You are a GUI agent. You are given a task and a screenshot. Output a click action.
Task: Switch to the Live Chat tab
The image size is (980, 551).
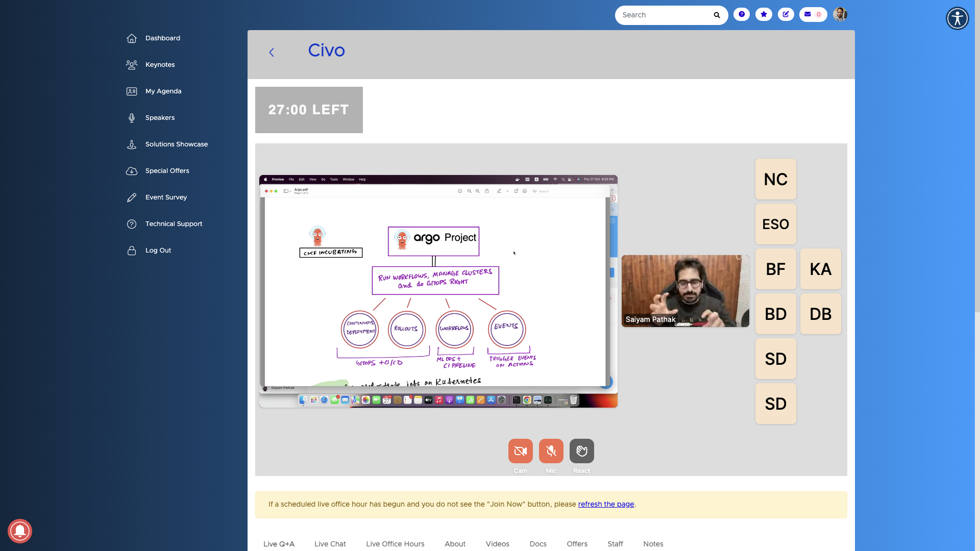click(x=330, y=543)
